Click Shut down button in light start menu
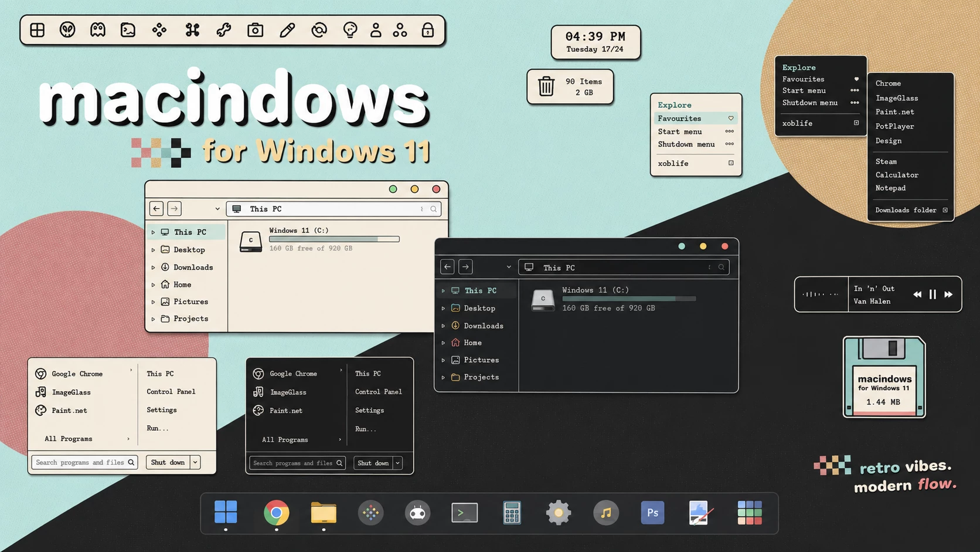 (168, 462)
